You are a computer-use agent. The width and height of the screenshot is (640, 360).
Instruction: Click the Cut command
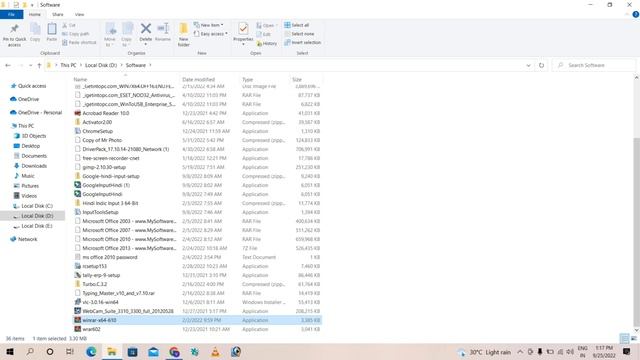click(x=69, y=25)
